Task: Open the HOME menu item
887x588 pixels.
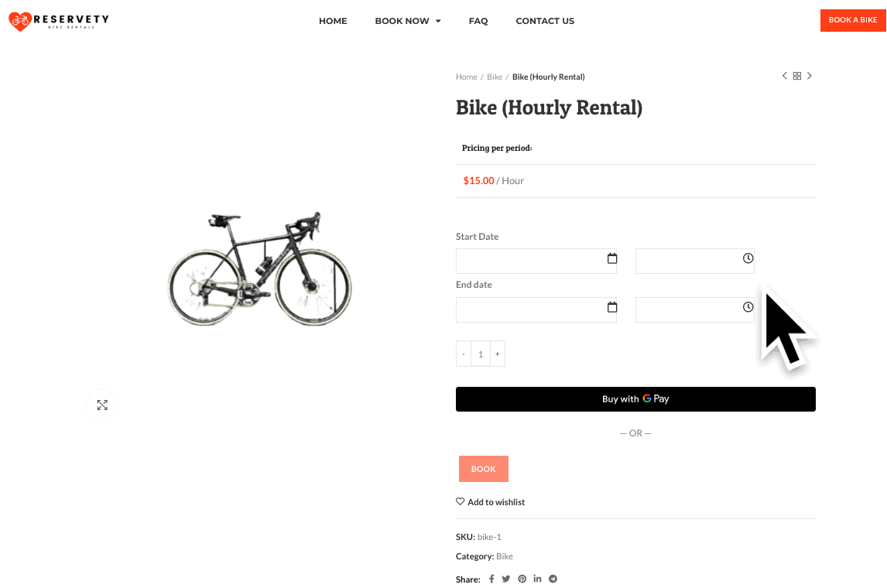Action: tap(333, 21)
